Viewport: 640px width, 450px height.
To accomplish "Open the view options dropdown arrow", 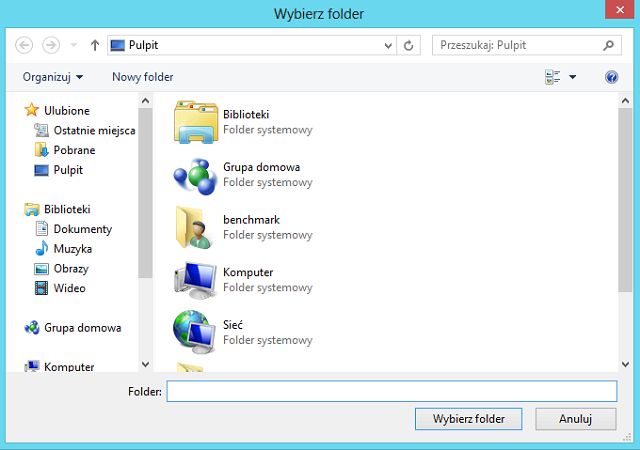I will point(573,77).
